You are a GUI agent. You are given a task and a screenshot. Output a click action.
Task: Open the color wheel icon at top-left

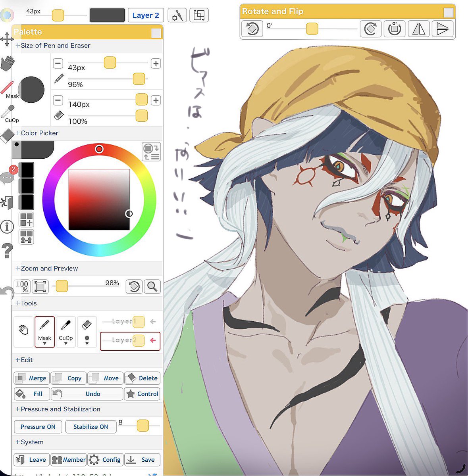(x=7, y=15)
